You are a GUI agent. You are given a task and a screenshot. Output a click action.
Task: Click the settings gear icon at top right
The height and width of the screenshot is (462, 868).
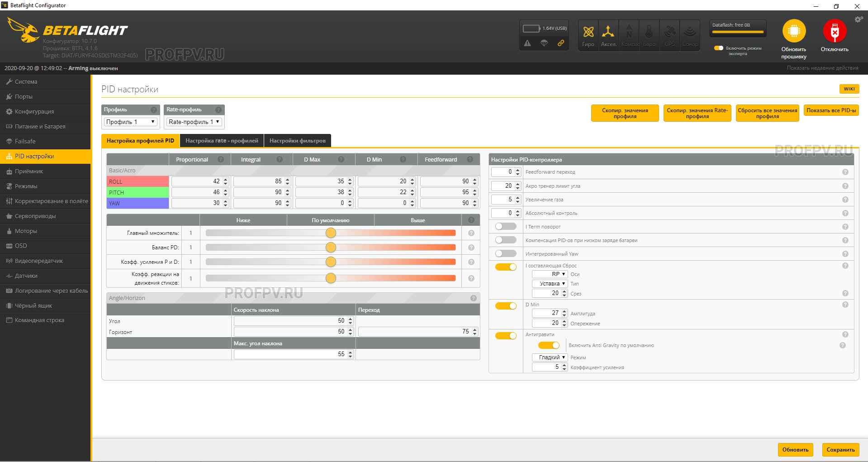[x=858, y=19]
